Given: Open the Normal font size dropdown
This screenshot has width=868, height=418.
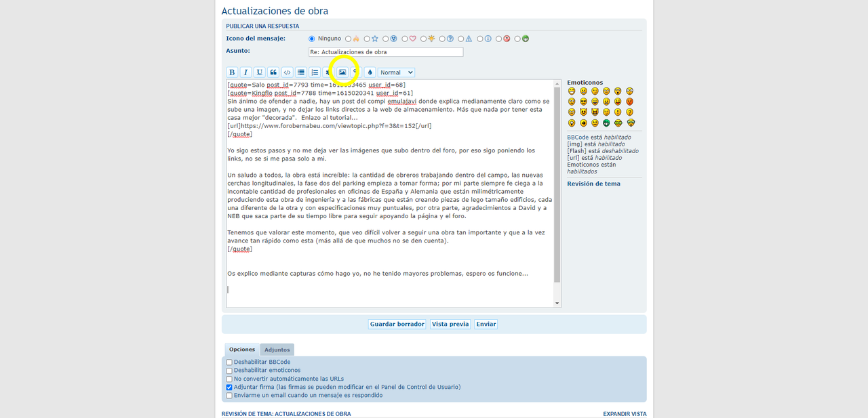Looking at the screenshot, I should (396, 72).
